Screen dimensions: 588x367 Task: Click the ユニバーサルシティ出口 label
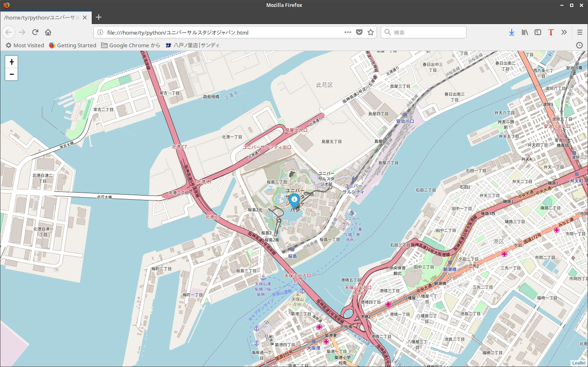tap(267, 147)
